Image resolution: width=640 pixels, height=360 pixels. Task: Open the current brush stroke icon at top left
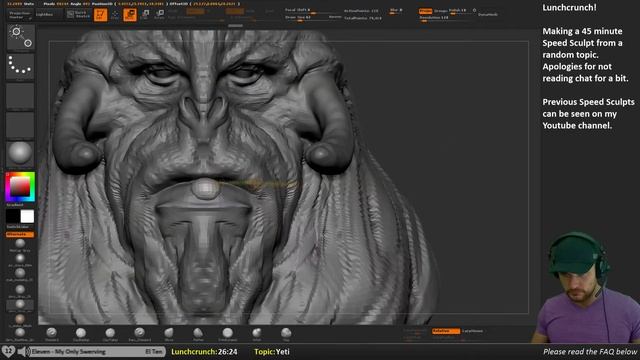pos(20,37)
